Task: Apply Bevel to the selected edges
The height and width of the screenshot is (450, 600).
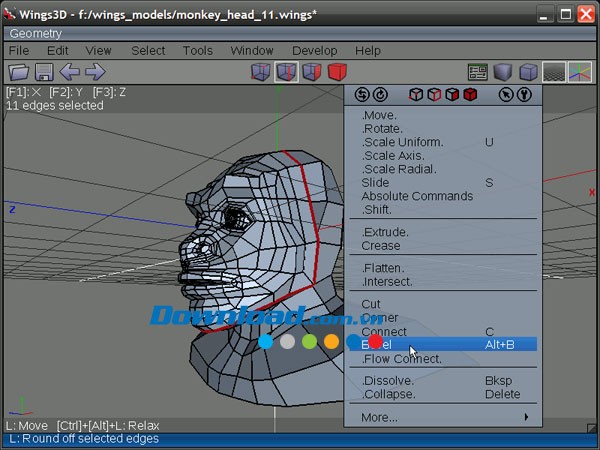Action: tap(443, 345)
